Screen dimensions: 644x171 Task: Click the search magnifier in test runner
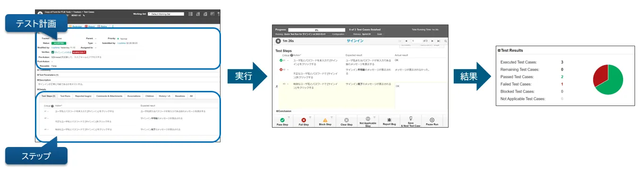445,41
